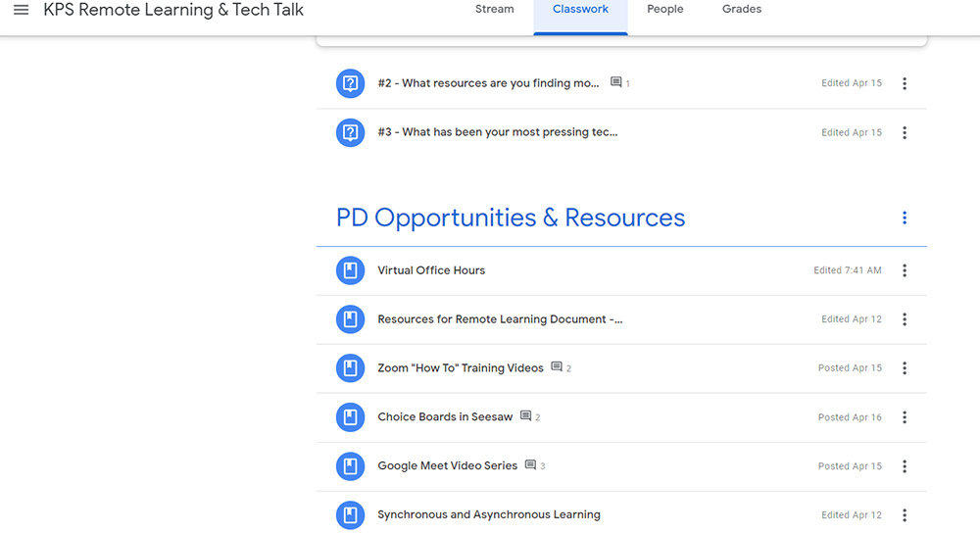Click the material icon beside Synchronous and Asynchronous Learning
980x533 pixels.
click(x=351, y=515)
